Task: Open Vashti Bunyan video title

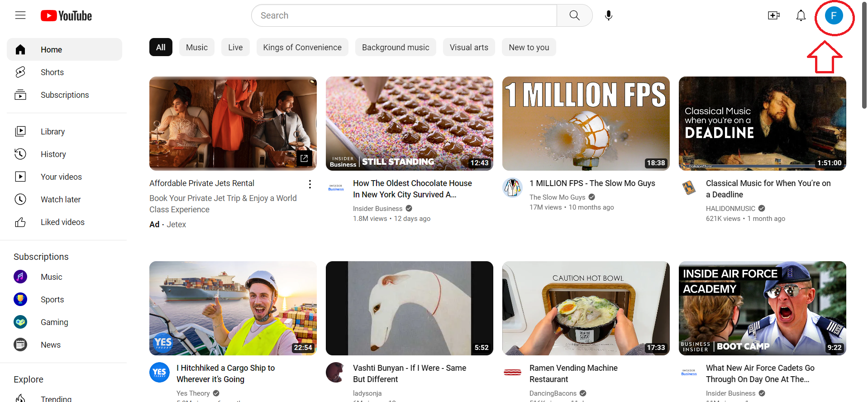Action: (x=410, y=373)
